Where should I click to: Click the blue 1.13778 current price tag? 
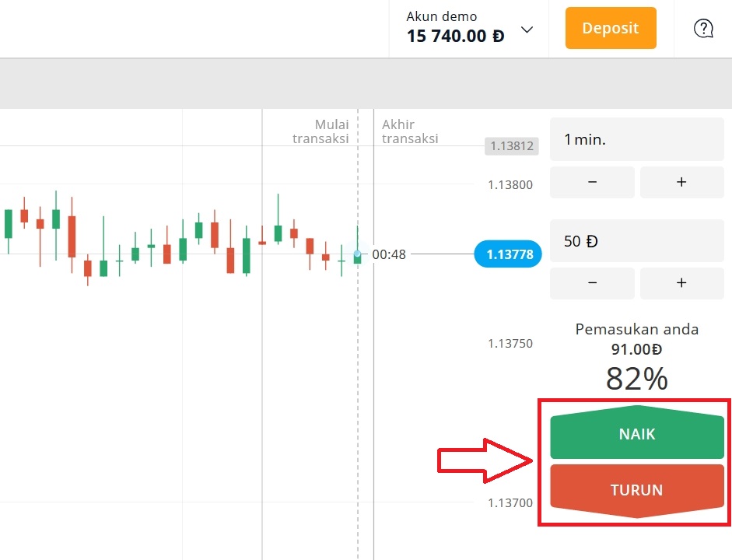pos(509,254)
